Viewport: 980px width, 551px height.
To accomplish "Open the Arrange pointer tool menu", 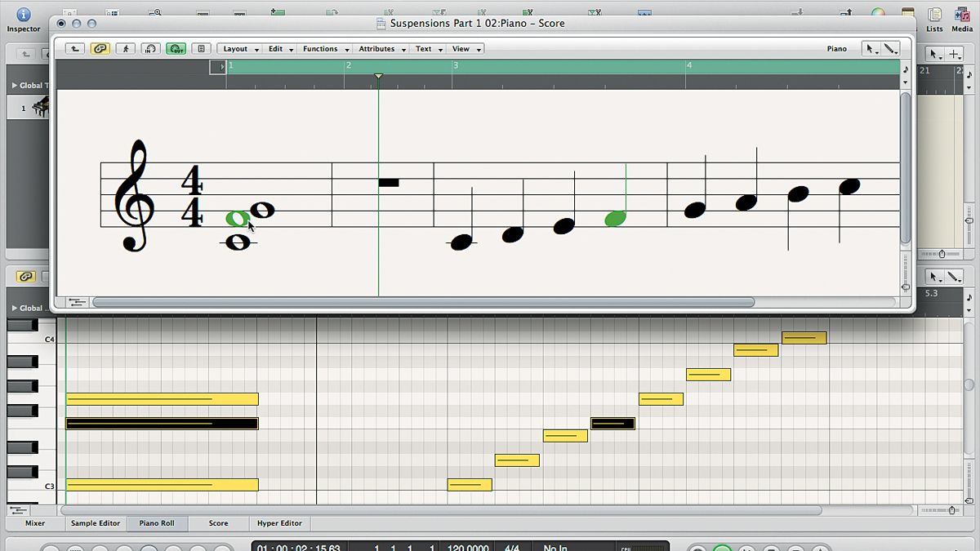I will coord(934,54).
